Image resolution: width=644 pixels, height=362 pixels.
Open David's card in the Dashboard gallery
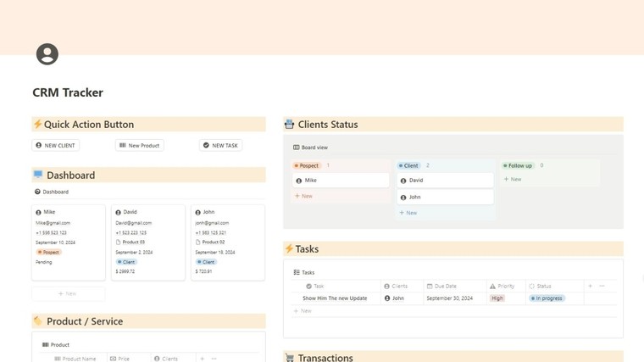click(147, 242)
